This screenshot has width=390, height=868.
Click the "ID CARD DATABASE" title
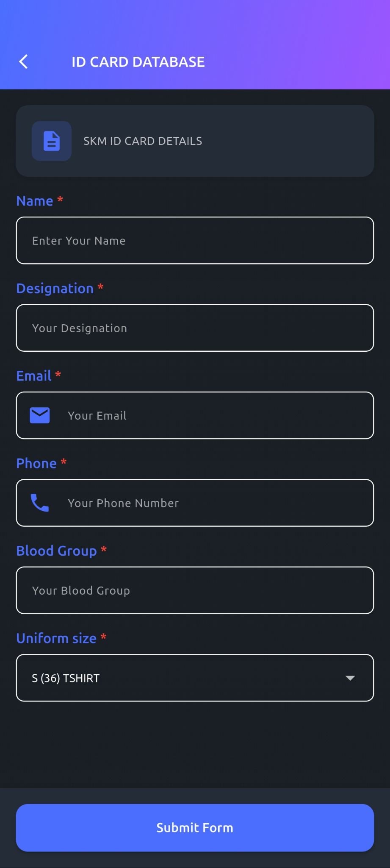138,62
